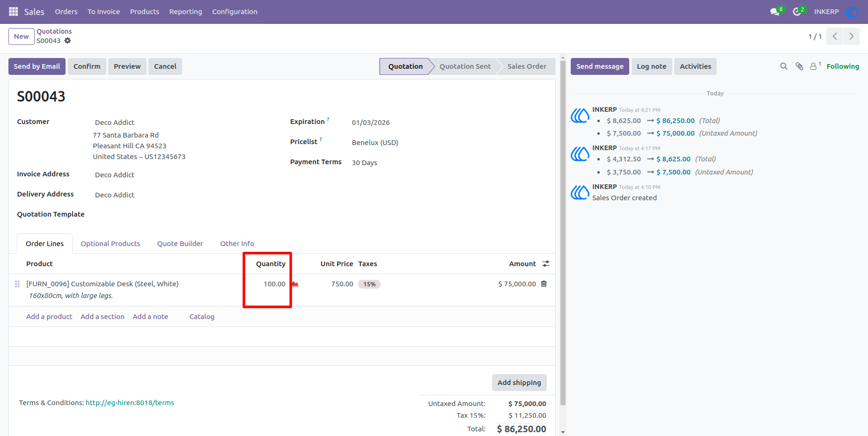Image resolution: width=868 pixels, height=436 pixels.
Task: Select the Pricelist field Benelux (USD)
Action: pyautogui.click(x=375, y=143)
